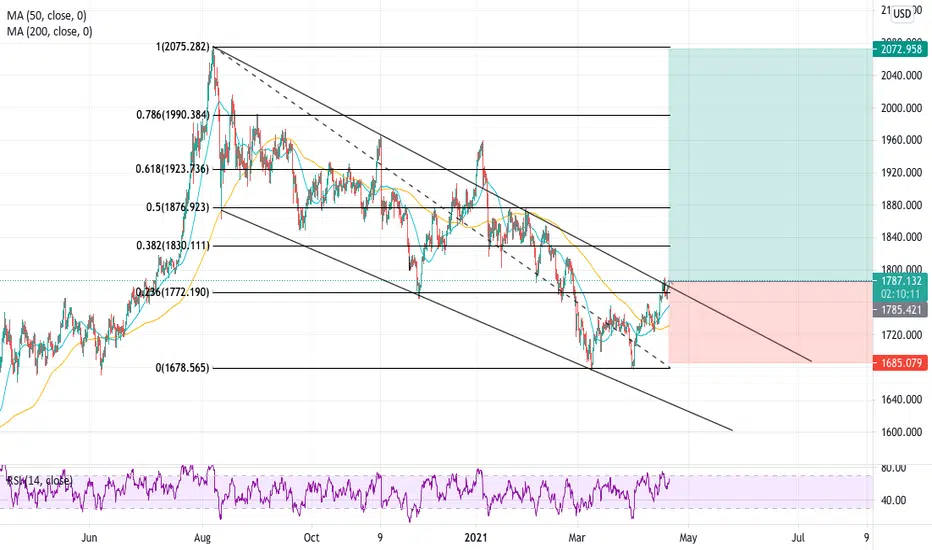Screen dimensions: 932x550
Task: Click the May date on time axis
Action: [x=688, y=538]
